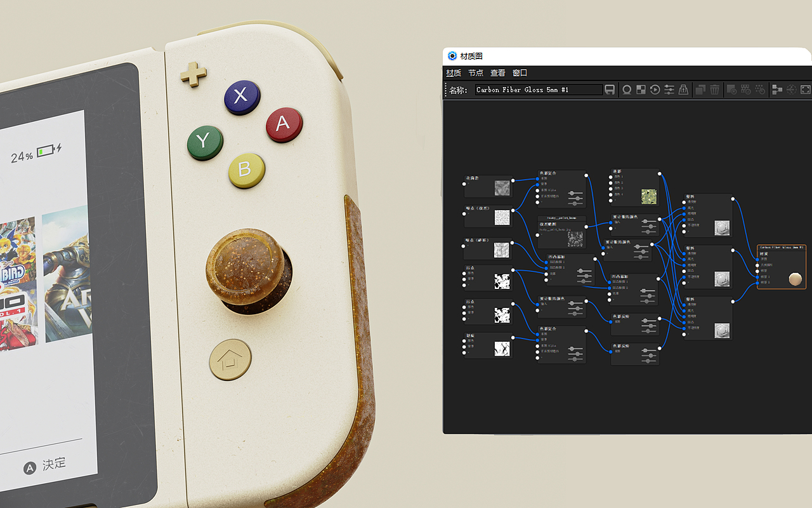Screen dimensions: 812x508
Task: Click the trash delete icon
Action: pyautogui.click(x=715, y=90)
